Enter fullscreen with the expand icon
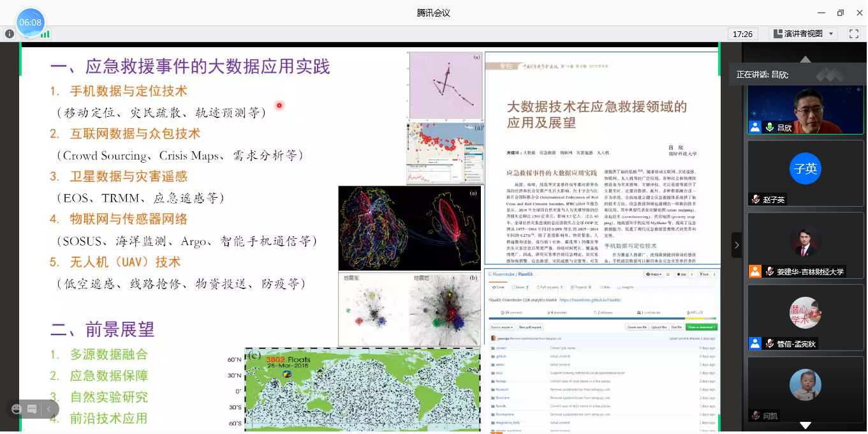The image size is (868, 434). [854, 34]
